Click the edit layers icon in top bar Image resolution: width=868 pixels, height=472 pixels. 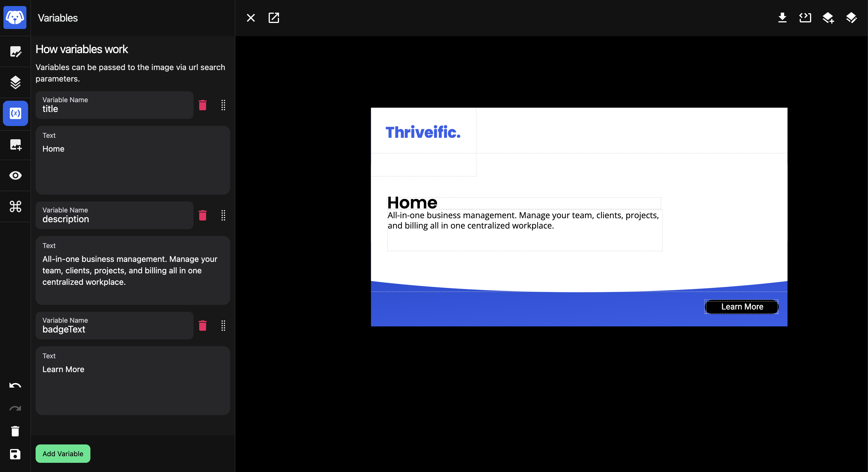(x=851, y=18)
